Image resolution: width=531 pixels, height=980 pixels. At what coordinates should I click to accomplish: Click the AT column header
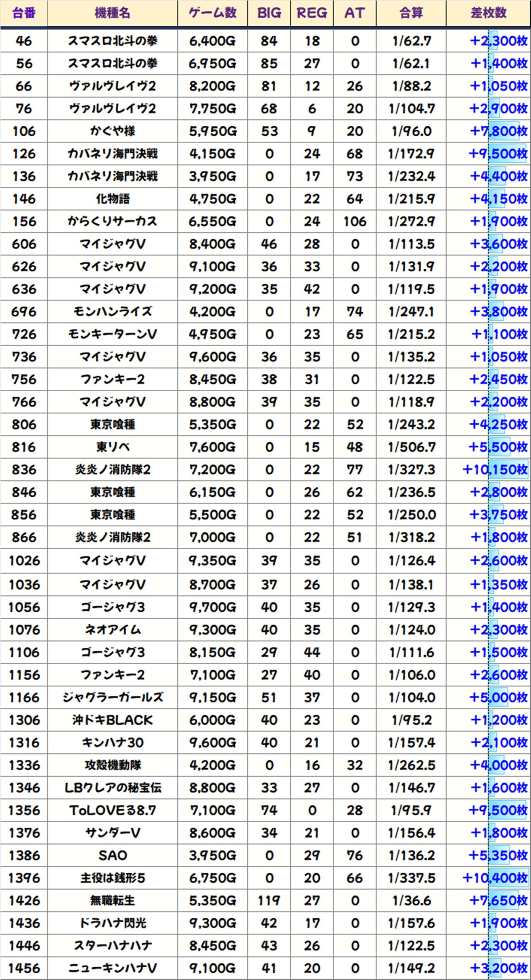[355, 13]
